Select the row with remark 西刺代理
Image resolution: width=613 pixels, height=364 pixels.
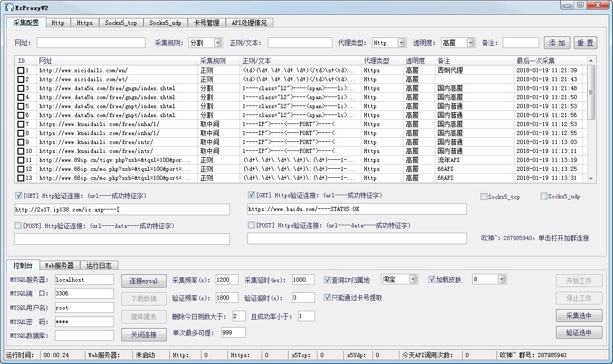[301, 70]
